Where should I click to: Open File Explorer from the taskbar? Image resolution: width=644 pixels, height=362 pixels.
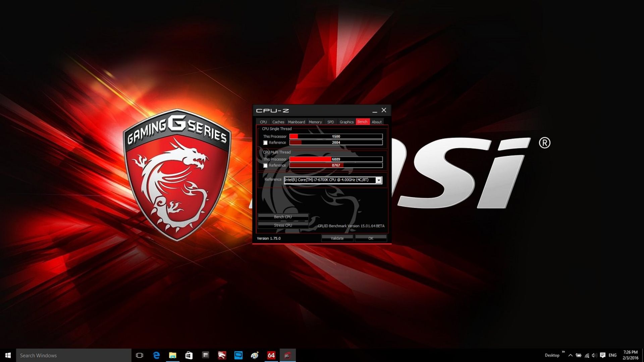[172, 355]
